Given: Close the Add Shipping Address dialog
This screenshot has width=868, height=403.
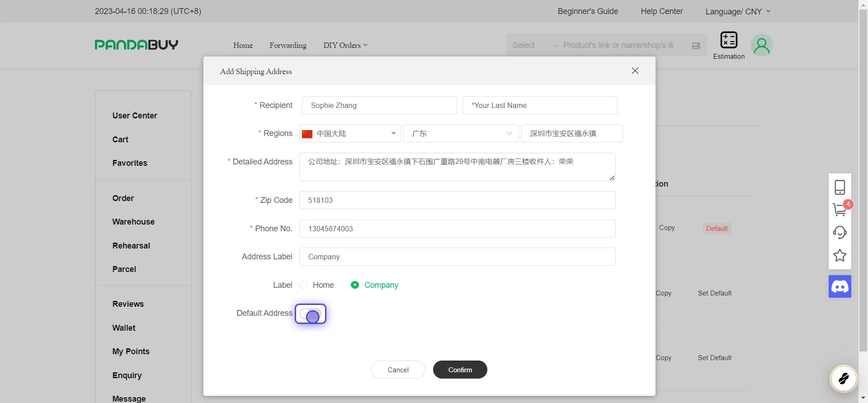Looking at the screenshot, I should point(635,71).
